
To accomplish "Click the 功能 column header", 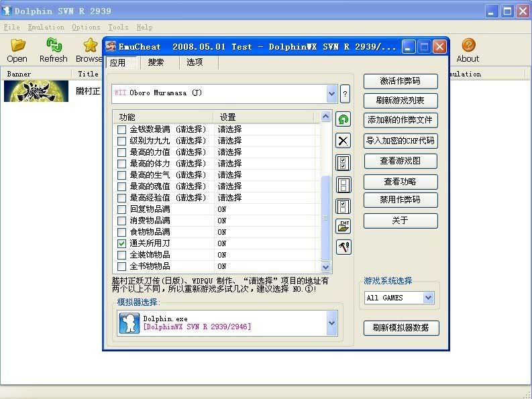I will 163,117.
